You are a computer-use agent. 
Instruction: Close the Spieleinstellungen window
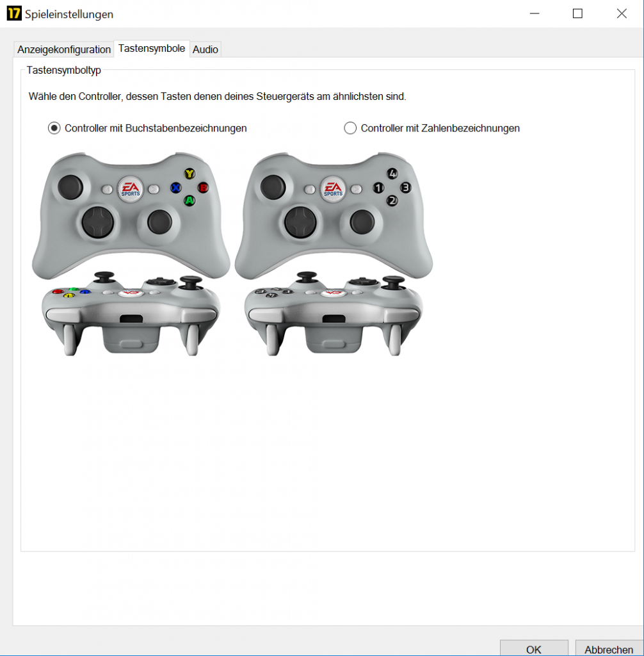click(x=622, y=13)
